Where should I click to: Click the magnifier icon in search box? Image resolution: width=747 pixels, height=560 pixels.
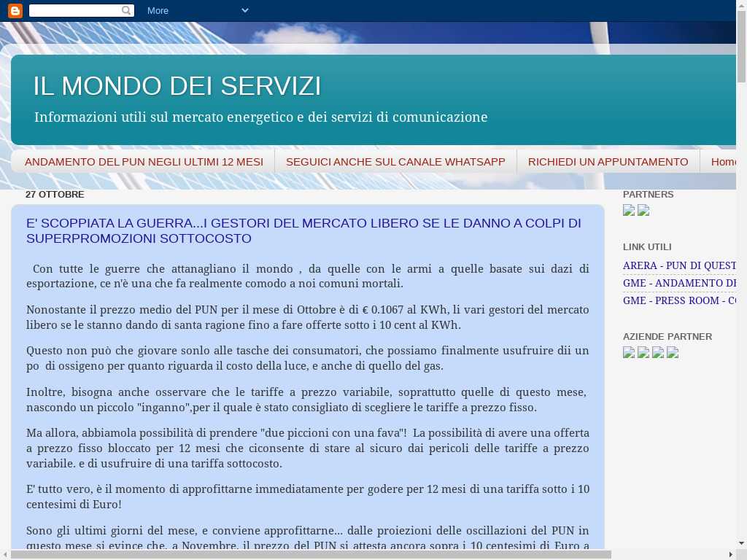pos(126,10)
